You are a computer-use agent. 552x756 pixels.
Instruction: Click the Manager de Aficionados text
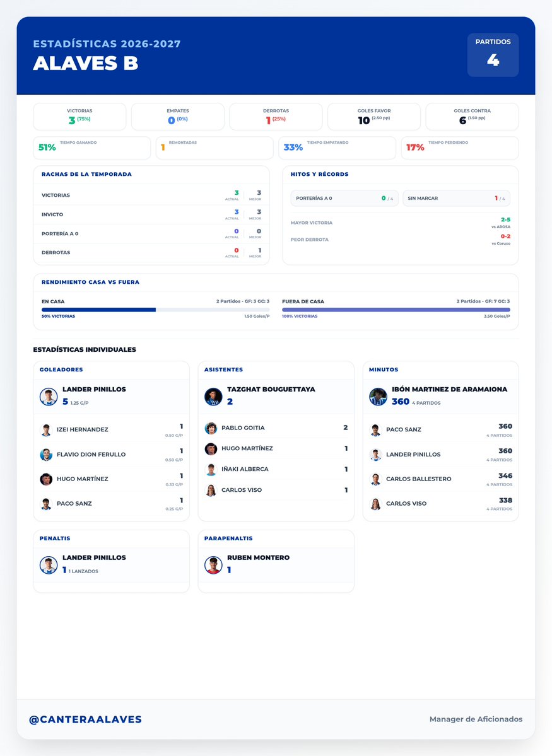[476, 719]
